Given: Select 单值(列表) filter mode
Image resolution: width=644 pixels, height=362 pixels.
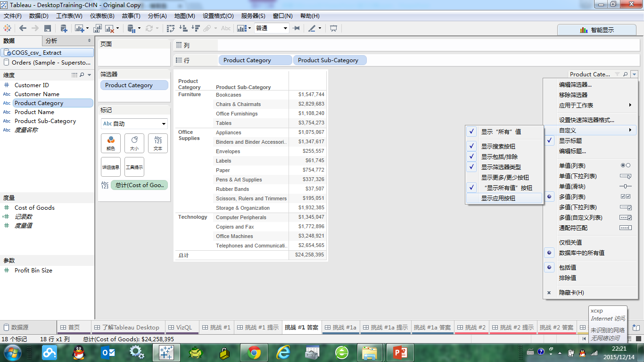Looking at the screenshot, I should coord(590,166).
